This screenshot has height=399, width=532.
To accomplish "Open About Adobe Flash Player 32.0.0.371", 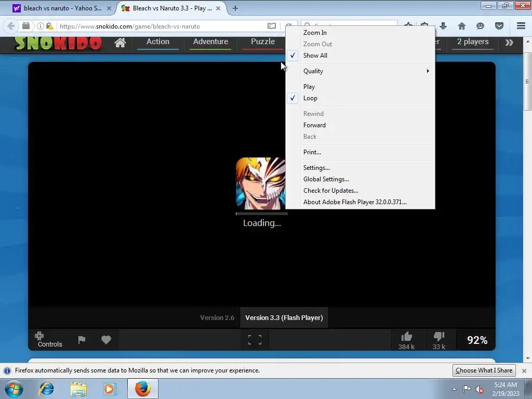I will point(360,202).
